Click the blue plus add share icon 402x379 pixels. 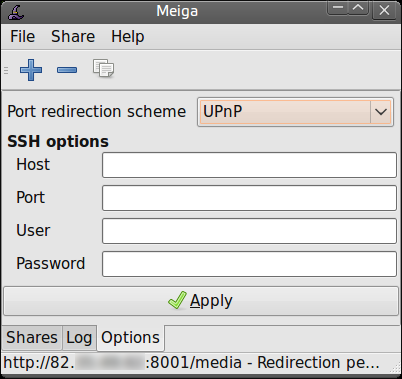[x=31, y=70]
